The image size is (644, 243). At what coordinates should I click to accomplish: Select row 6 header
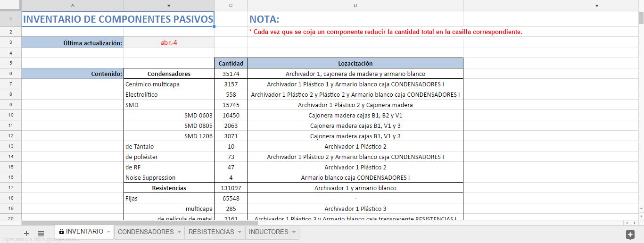[10, 74]
